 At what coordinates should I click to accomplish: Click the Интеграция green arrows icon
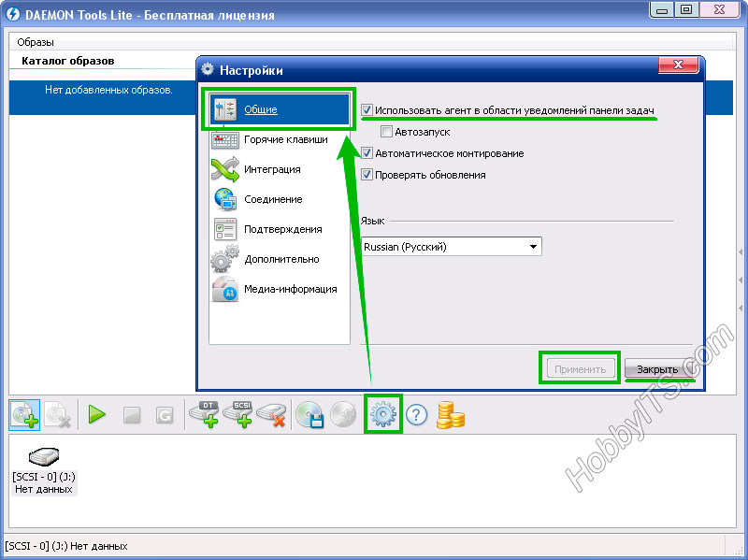click(x=225, y=169)
